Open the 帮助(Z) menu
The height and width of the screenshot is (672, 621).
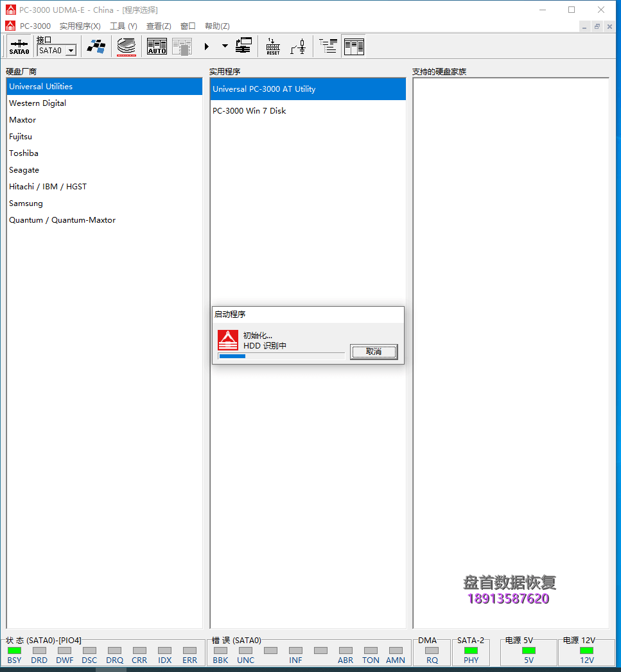coord(217,26)
